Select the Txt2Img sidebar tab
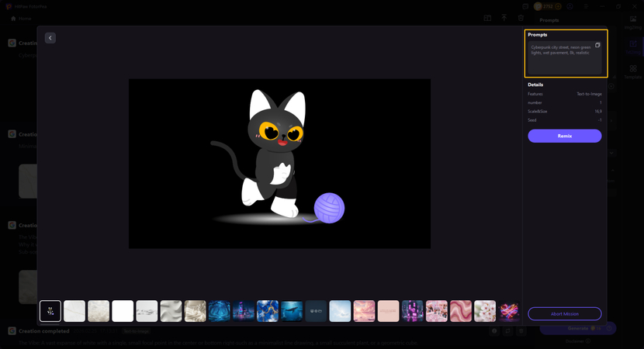Image resolution: width=644 pixels, height=349 pixels. click(633, 47)
